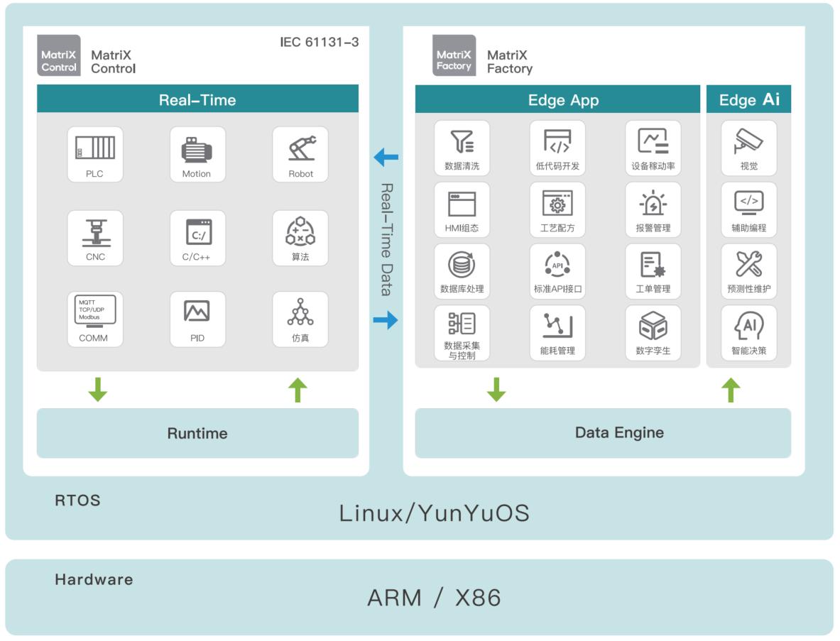Open the 算法 algorithm icon

pyautogui.click(x=300, y=238)
